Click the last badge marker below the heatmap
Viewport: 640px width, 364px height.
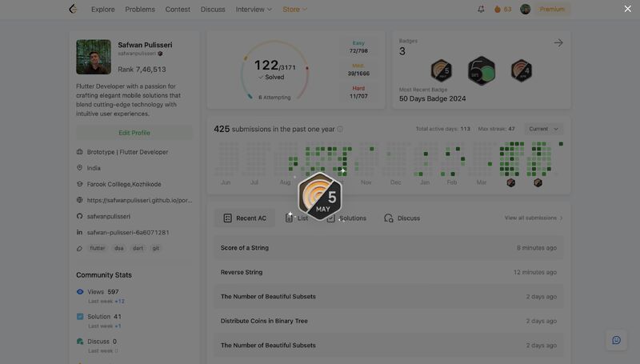point(538,182)
